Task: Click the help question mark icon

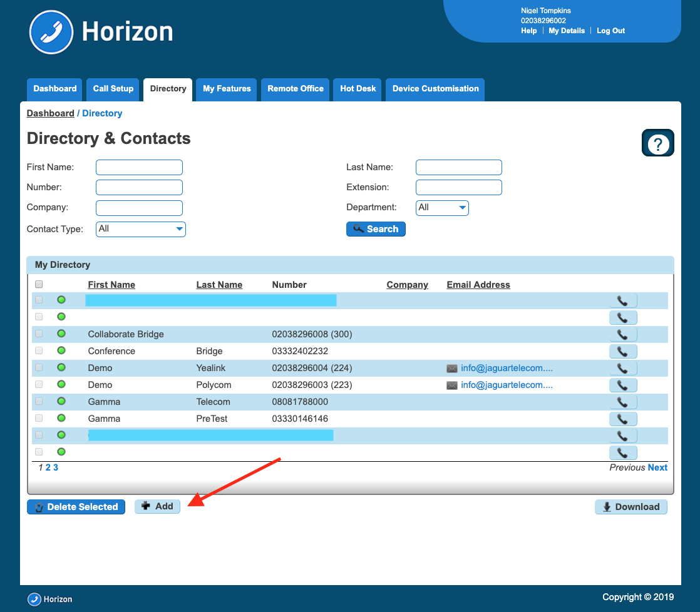Action: point(657,143)
